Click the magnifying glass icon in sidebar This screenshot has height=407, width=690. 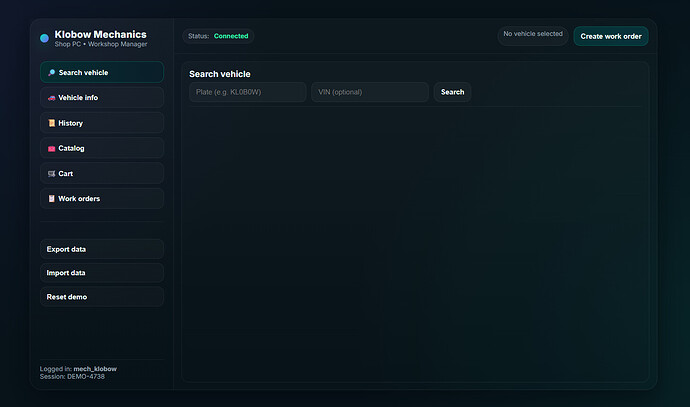pos(51,73)
